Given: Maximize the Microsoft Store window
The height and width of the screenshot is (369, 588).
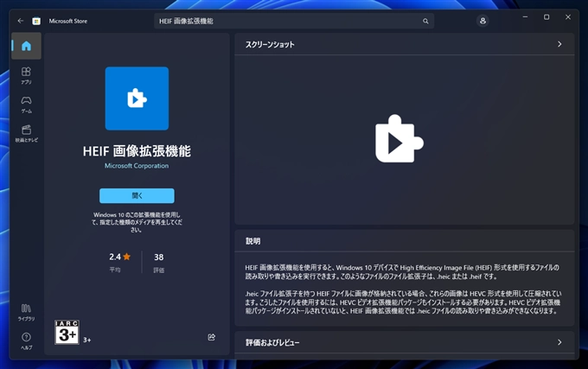Looking at the screenshot, I should pyautogui.click(x=546, y=17).
